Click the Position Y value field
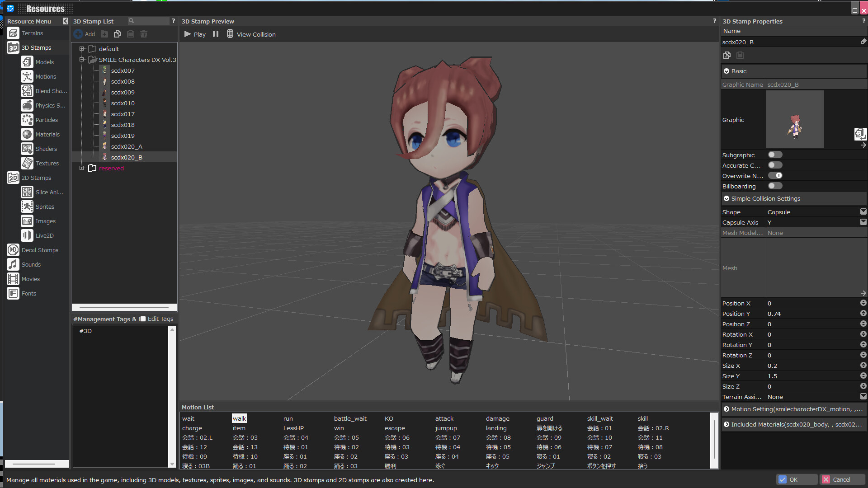 (812, 314)
